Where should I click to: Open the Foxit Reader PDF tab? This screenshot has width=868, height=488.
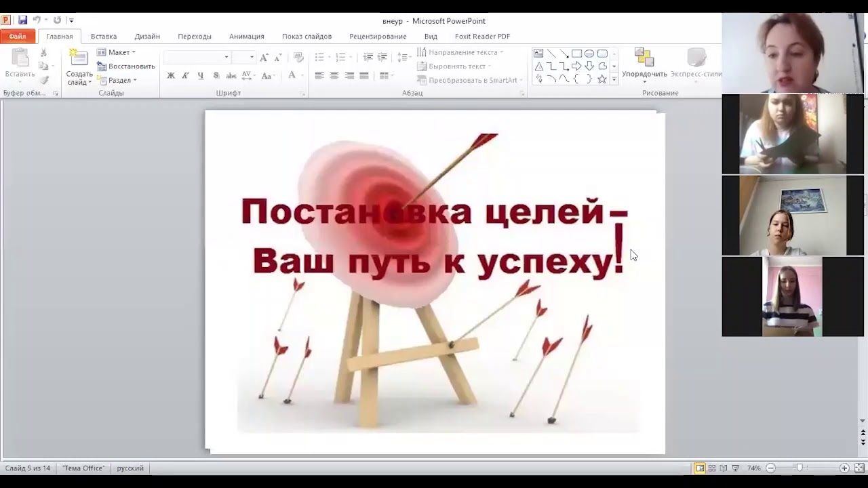point(482,37)
